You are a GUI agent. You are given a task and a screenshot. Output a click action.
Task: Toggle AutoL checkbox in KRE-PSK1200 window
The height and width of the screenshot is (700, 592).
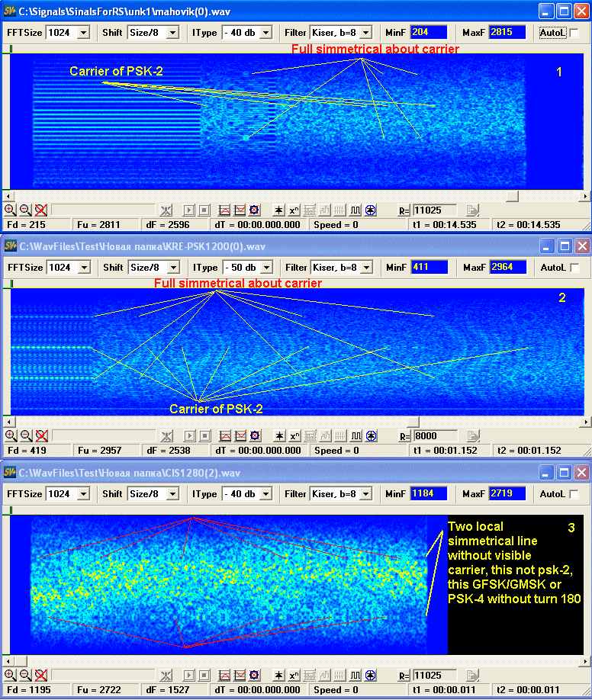tap(574, 268)
